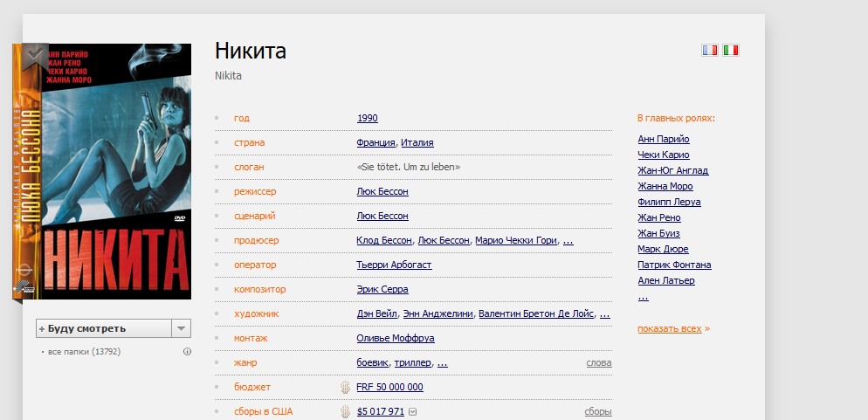Click the dollar coin icon beside бюджет
The height and width of the screenshot is (420, 868).
tap(346, 388)
